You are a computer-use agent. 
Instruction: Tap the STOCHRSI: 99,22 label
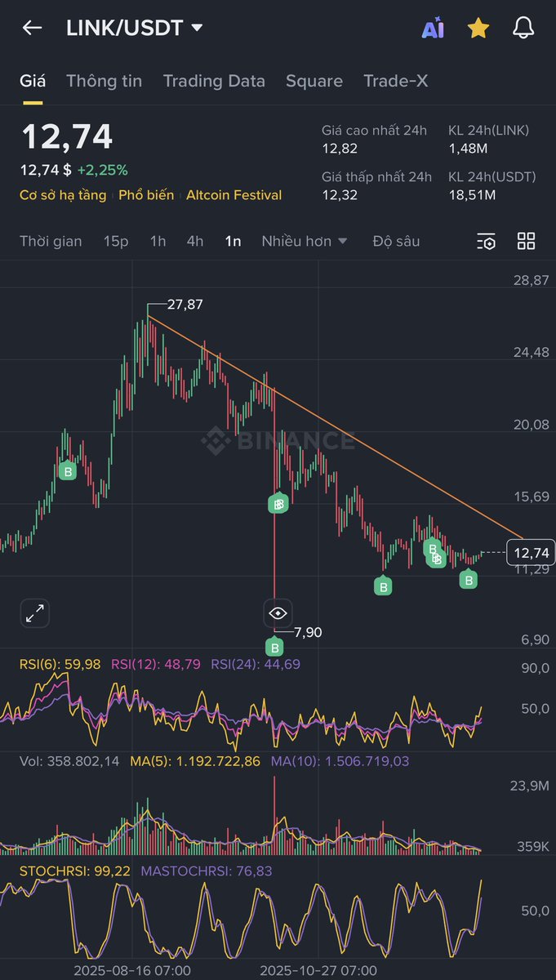click(75, 871)
